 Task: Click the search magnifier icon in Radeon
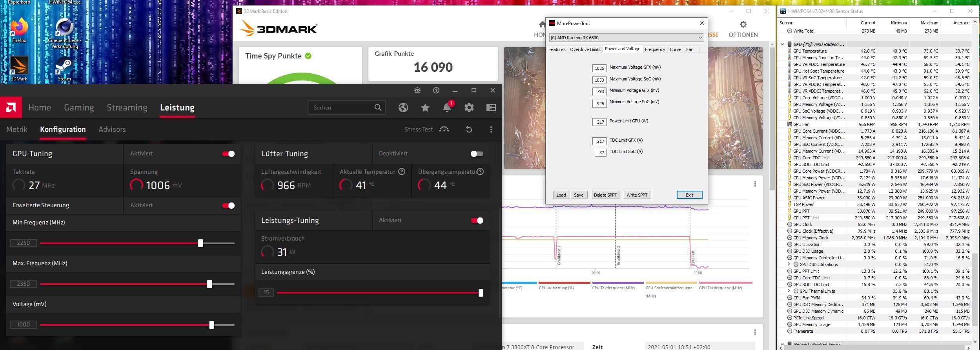click(378, 108)
